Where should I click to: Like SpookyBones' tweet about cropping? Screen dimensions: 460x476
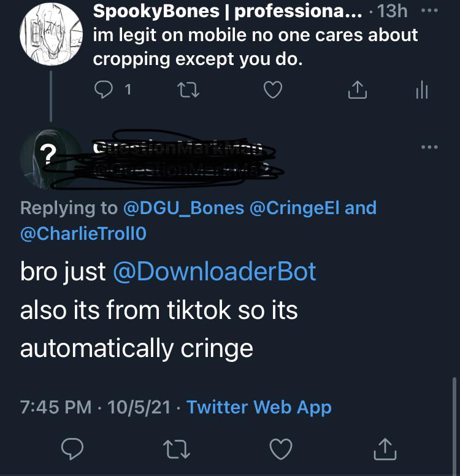pyautogui.click(x=272, y=90)
